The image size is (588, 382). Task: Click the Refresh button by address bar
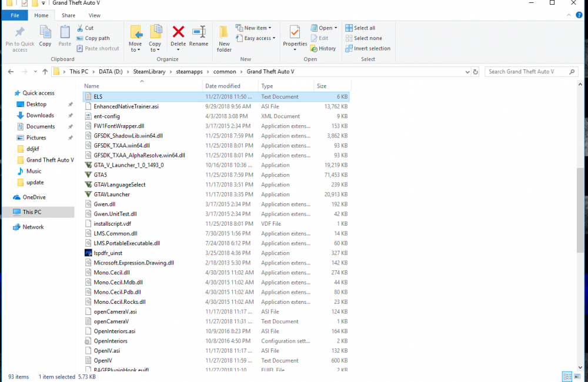click(x=476, y=72)
